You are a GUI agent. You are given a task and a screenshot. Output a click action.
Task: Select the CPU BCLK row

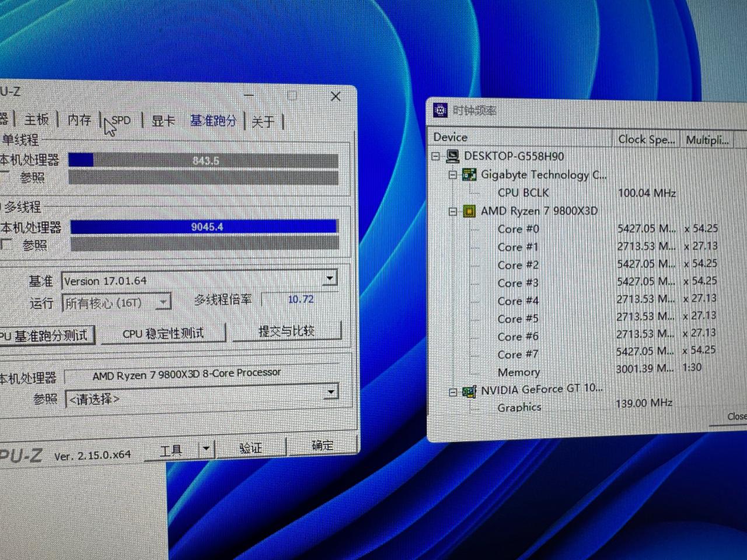pos(523,192)
